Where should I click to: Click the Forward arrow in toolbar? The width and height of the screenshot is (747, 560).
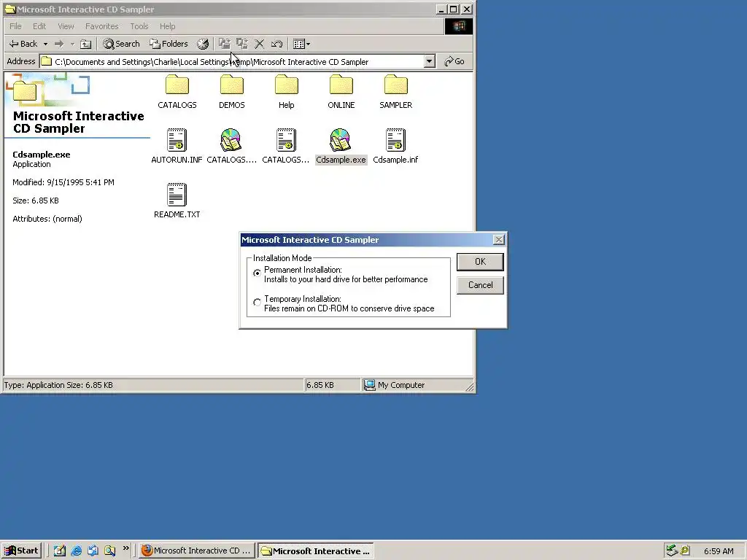tap(59, 44)
